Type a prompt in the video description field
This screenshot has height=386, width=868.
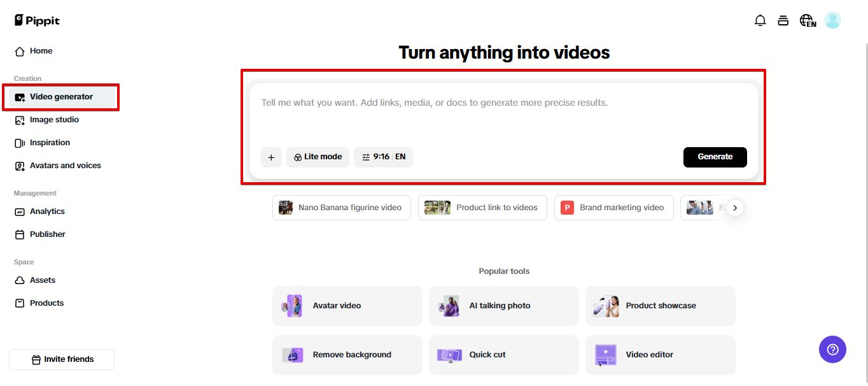pyautogui.click(x=503, y=102)
